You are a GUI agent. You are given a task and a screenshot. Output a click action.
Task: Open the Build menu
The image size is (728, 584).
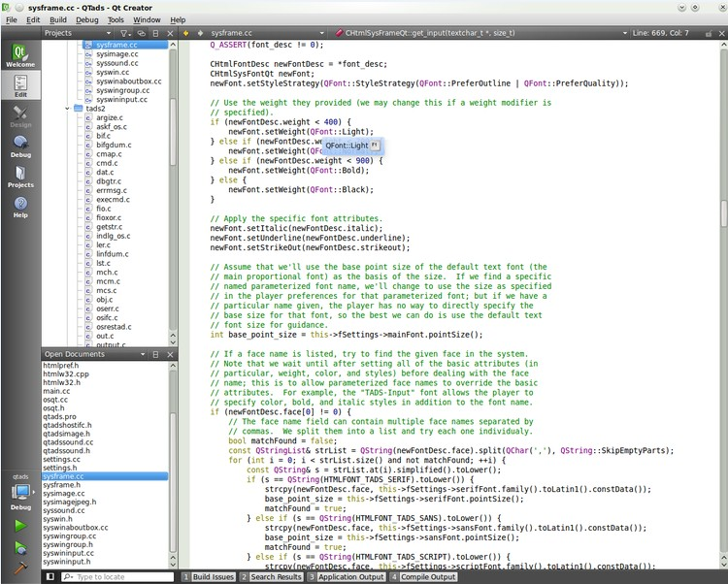tap(58, 20)
